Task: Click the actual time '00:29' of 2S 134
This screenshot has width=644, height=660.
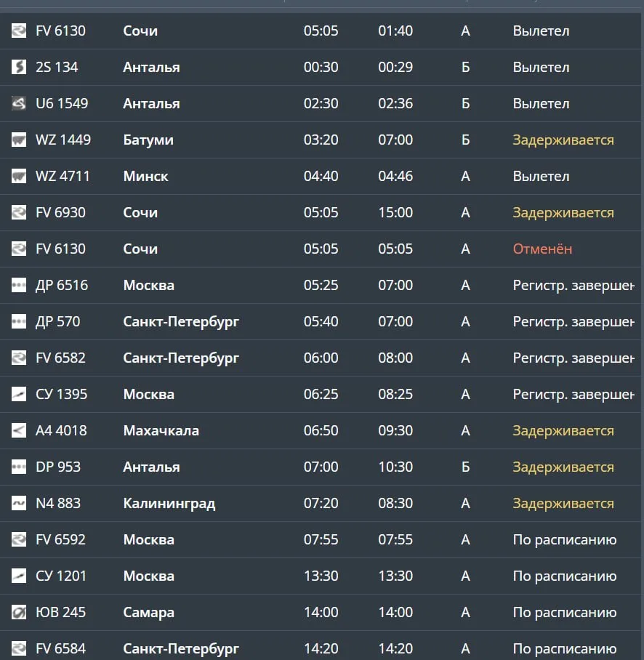Action: point(395,67)
